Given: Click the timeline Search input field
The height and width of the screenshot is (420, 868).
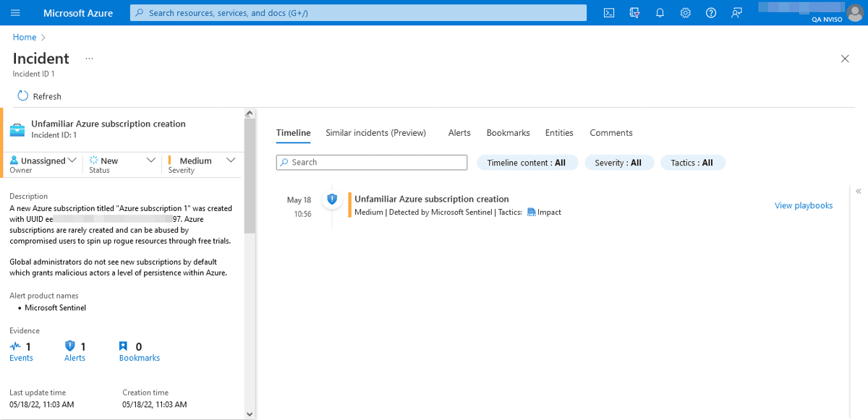Looking at the screenshot, I should point(372,163).
